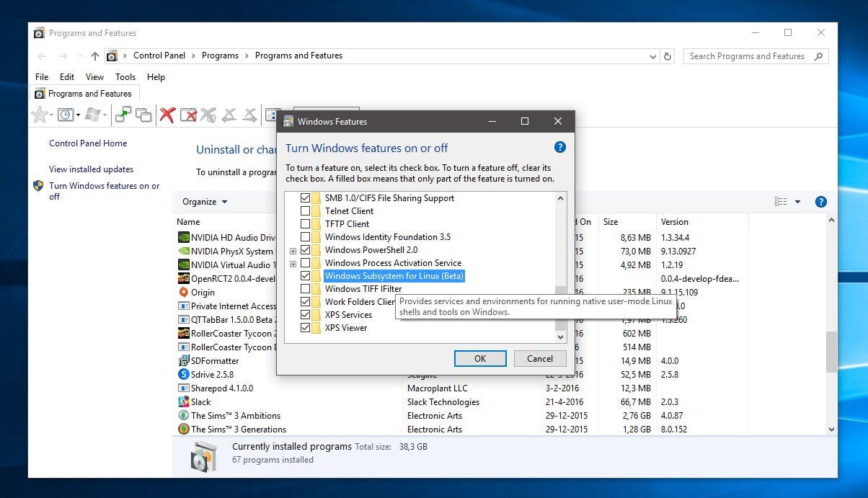Enable the Telnet Client checkbox
This screenshot has width=868, height=498.
[x=305, y=211]
